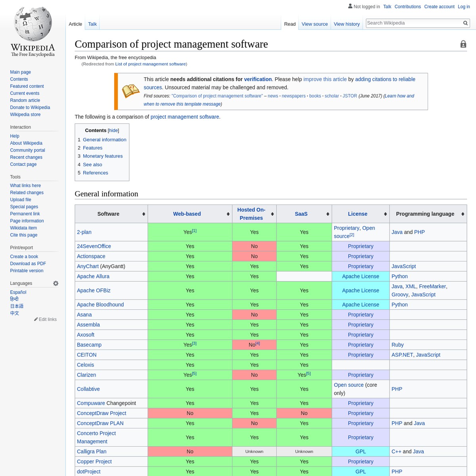Sort table by Programming language arrows
The height and width of the screenshot is (476, 476).
[463, 214]
